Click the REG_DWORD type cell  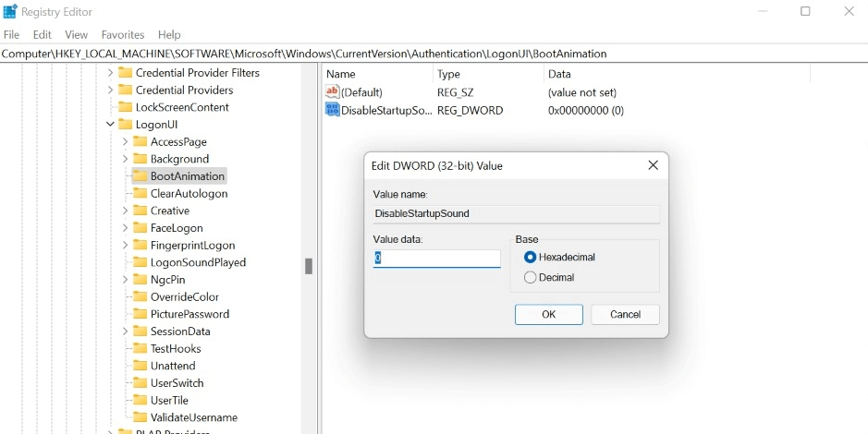pyautogui.click(x=470, y=110)
